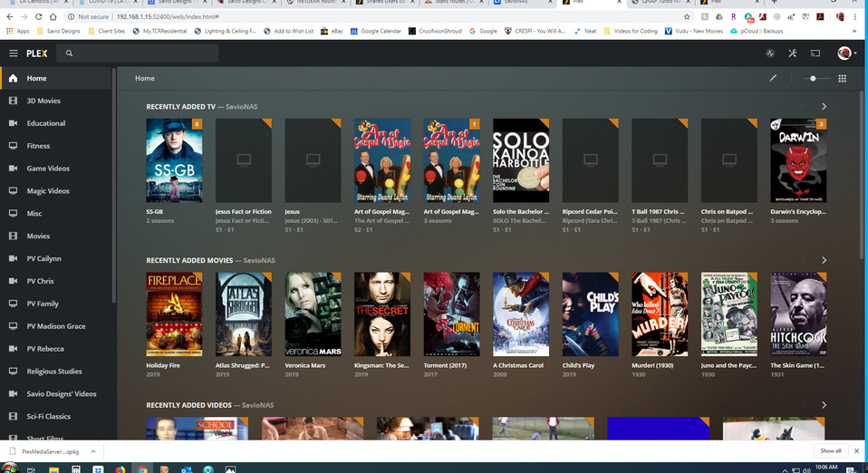868x473 pixels.
Task: Click the edit pencil icon on Home
Action: coord(773,78)
